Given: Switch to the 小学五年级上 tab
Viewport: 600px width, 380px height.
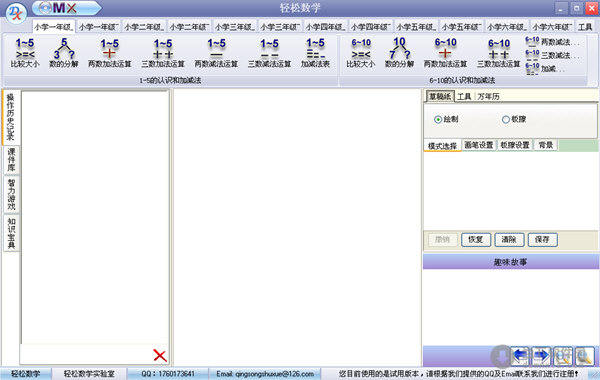Looking at the screenshot, I should pyautogui.click(x=416, y=27).
